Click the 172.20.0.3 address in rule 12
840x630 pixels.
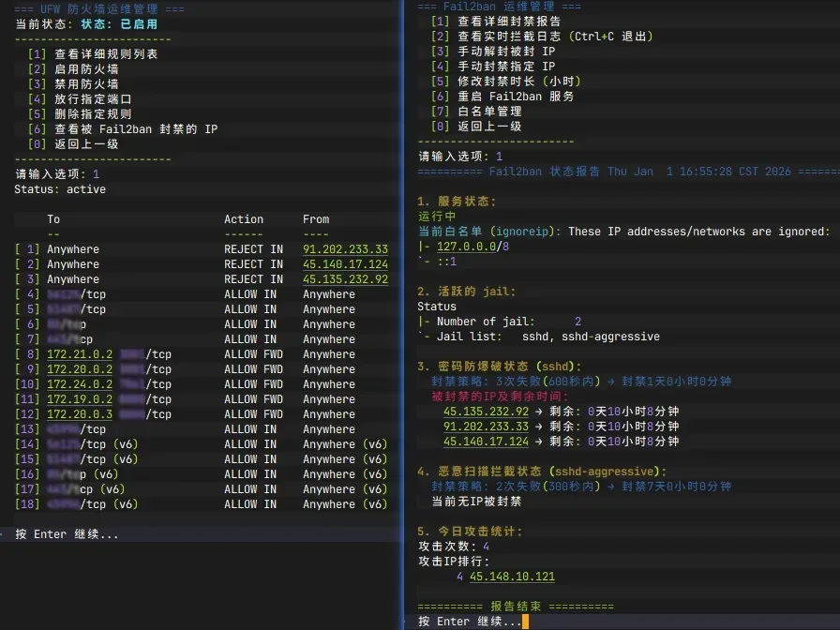point(80,414)
